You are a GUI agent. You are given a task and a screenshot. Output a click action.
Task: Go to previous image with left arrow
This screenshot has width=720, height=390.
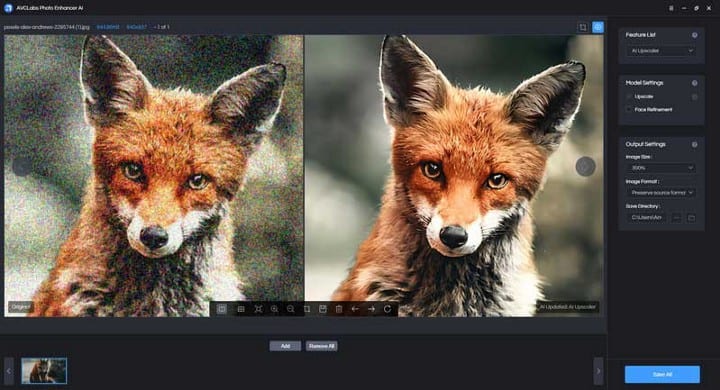355,309
